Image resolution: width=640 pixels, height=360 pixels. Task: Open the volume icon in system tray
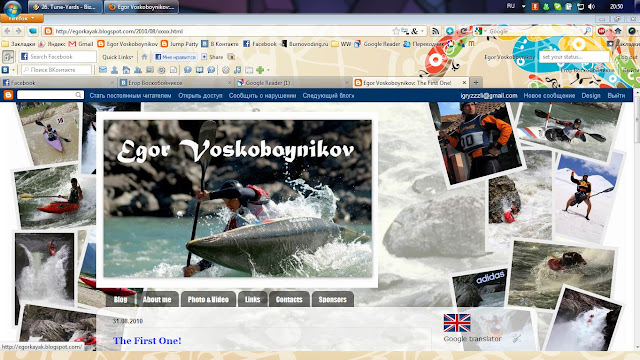tap(591, 7)
